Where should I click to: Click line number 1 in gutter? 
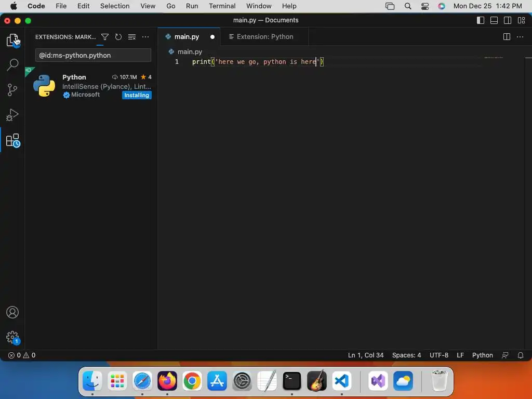pos(177,62)
